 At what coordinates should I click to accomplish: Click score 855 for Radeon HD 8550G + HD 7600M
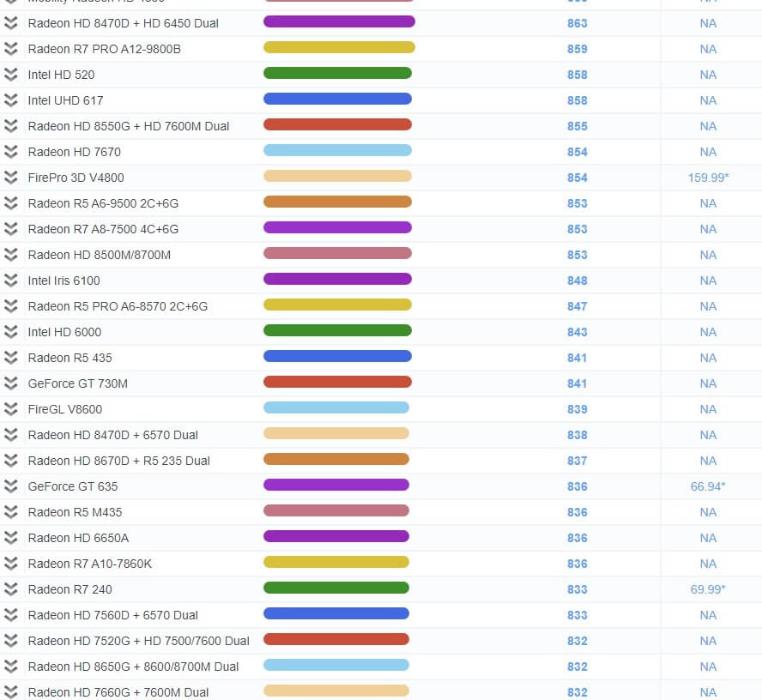578,126
